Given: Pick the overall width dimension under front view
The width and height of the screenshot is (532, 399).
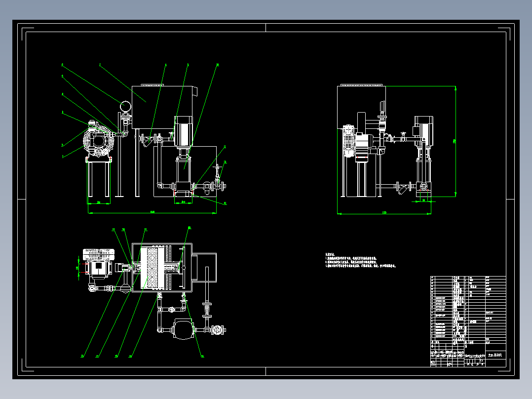Looking at the screenshot, I should coord(152,212).
